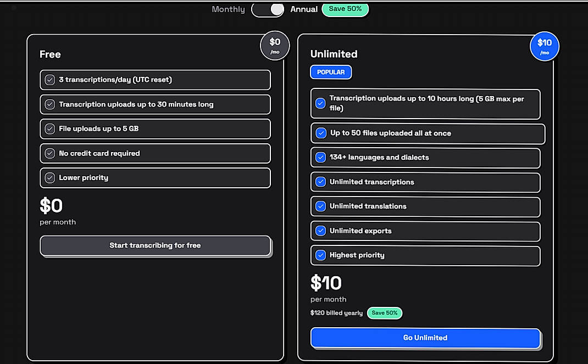Select the '3 transcriptions/day (UTC reset)' text
The image size is (588, 364).
115,80
